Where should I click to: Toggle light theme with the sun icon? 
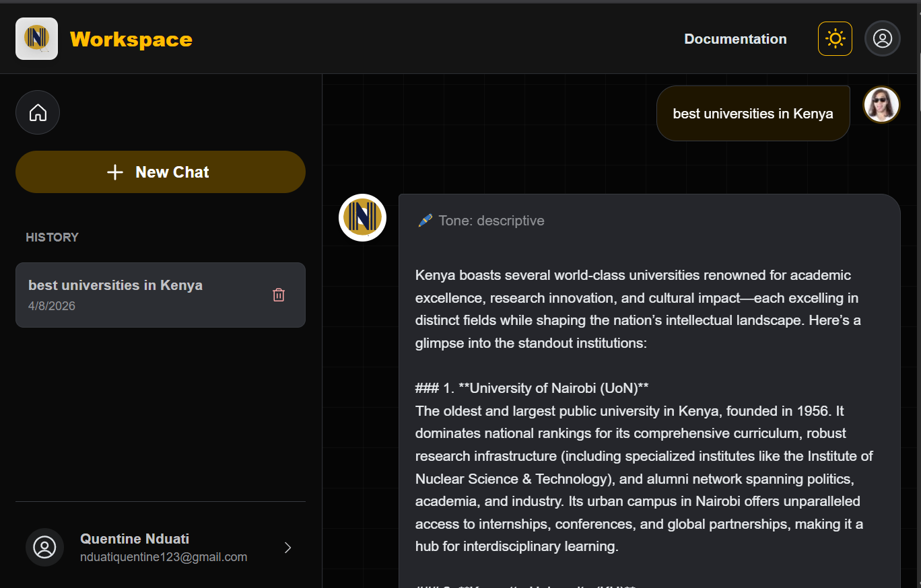(x=835, y=38)
